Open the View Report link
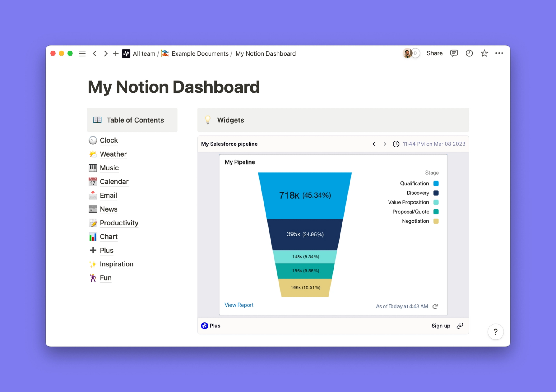Viewport: 556px width, 392px height. (x=239, y=305)
